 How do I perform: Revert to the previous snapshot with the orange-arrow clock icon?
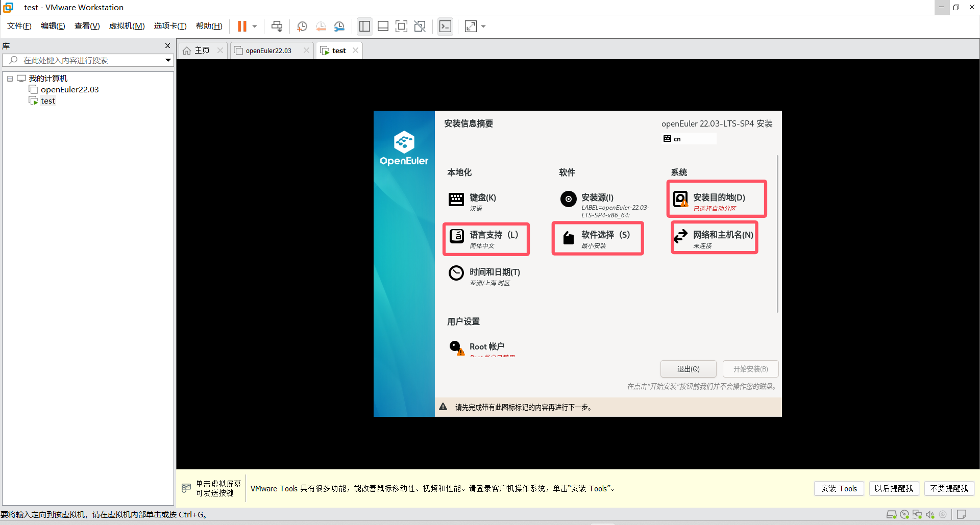click(321, 26)
